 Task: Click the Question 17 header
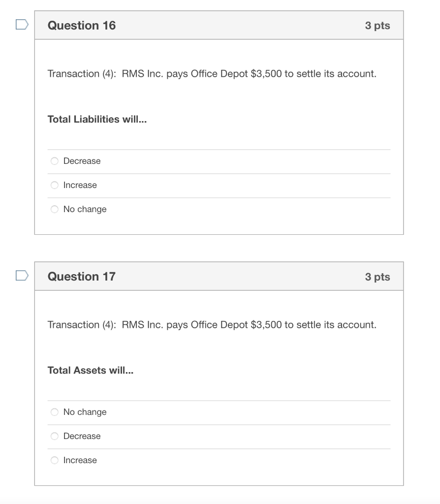click(x=82, y=277)
